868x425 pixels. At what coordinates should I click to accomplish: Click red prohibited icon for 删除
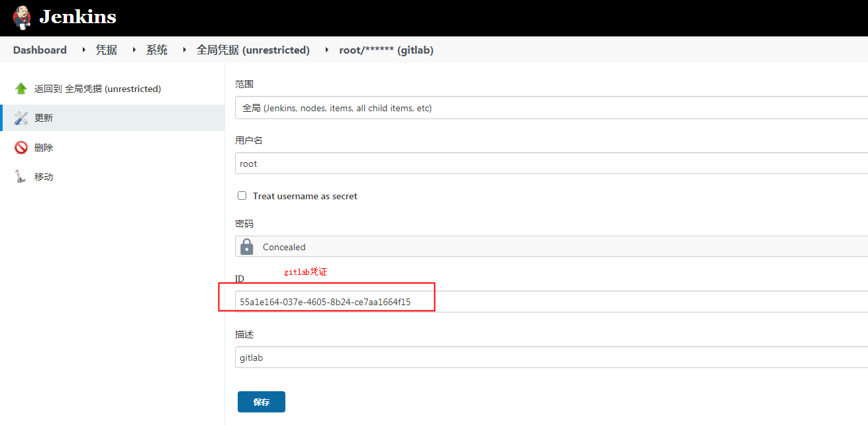click(x=21, y=148)
